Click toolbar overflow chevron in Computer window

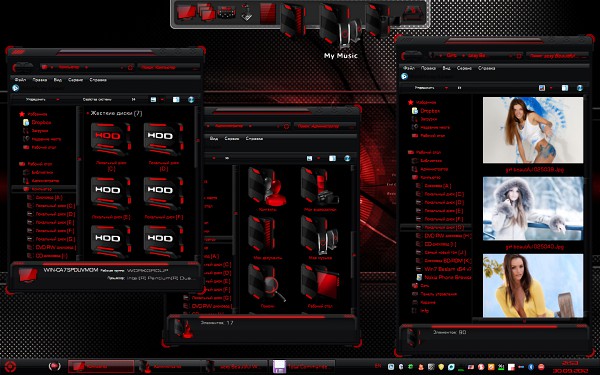[x=134, y=99]
